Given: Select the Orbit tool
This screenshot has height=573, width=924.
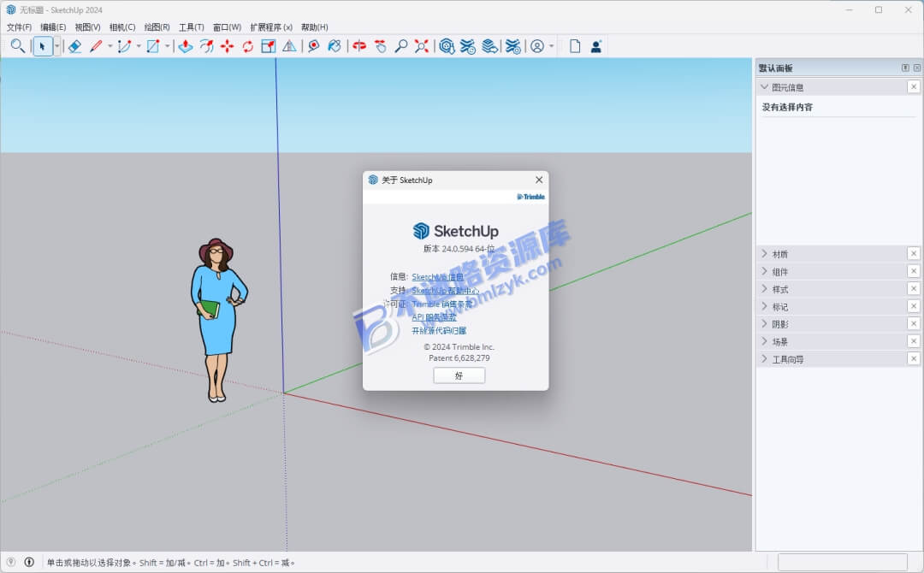Looking at the screenshot, I should pyautogui.click(x=359, y=46).
